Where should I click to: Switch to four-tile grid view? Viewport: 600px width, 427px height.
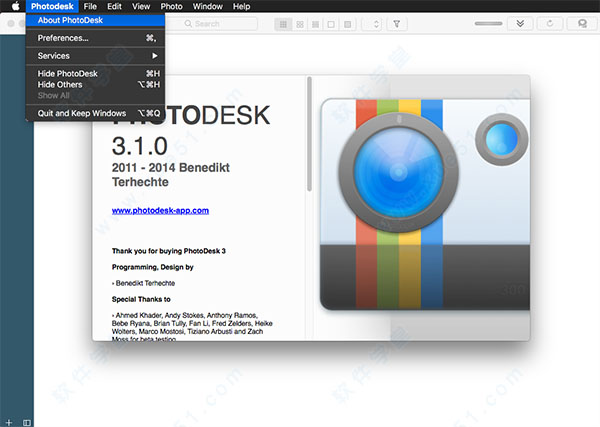(300, 24)
